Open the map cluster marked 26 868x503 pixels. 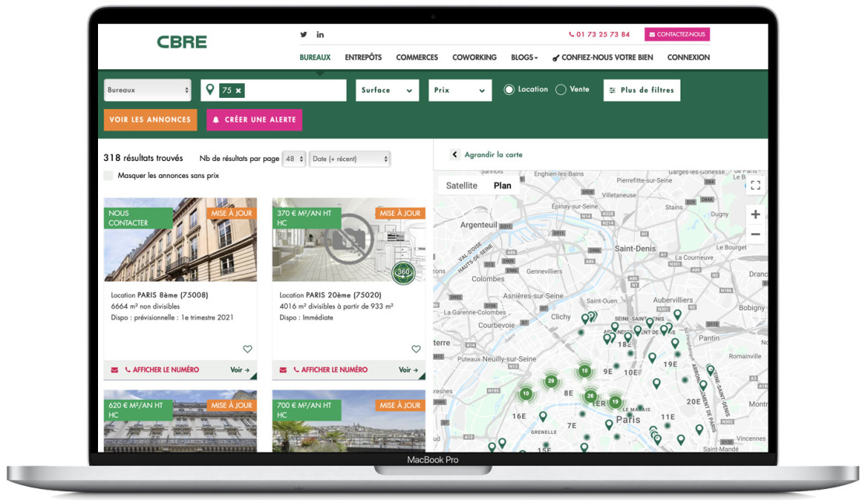pos(590,396)
